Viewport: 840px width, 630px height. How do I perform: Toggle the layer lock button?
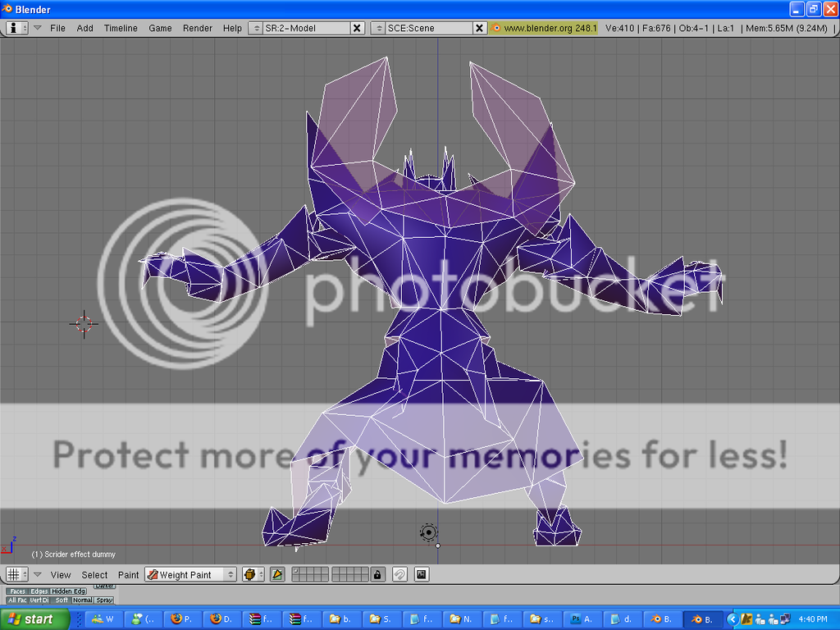pyautogui.click(x=377, y=575)
